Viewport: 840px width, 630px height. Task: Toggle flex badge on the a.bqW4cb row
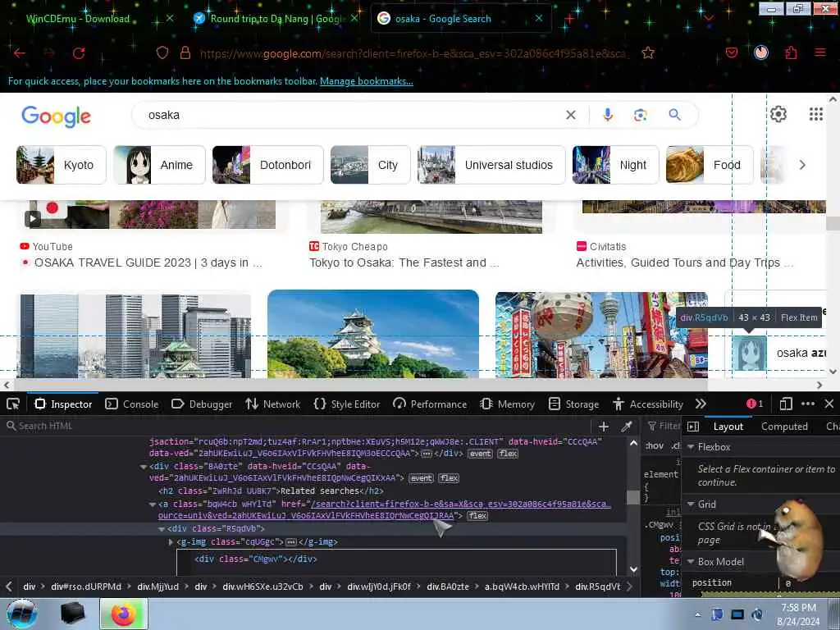pos(477,516)
